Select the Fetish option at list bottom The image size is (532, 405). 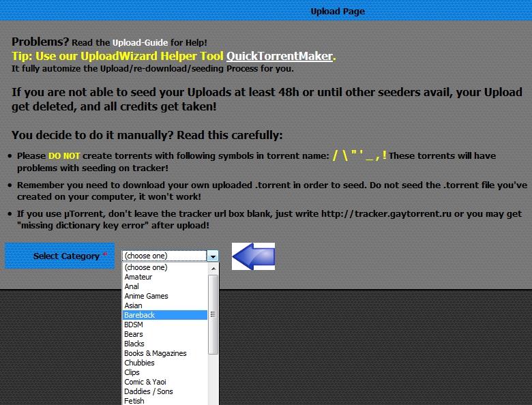(134, 401)
